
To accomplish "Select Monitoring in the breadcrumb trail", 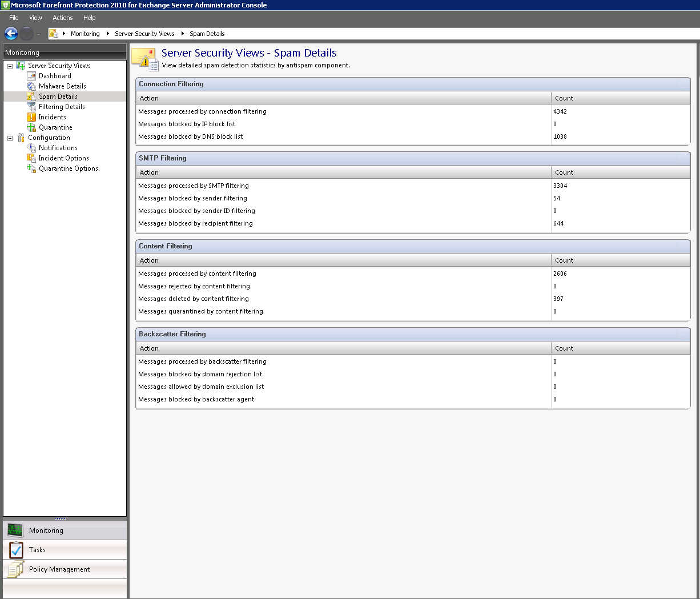I will (x=85, y=33).
